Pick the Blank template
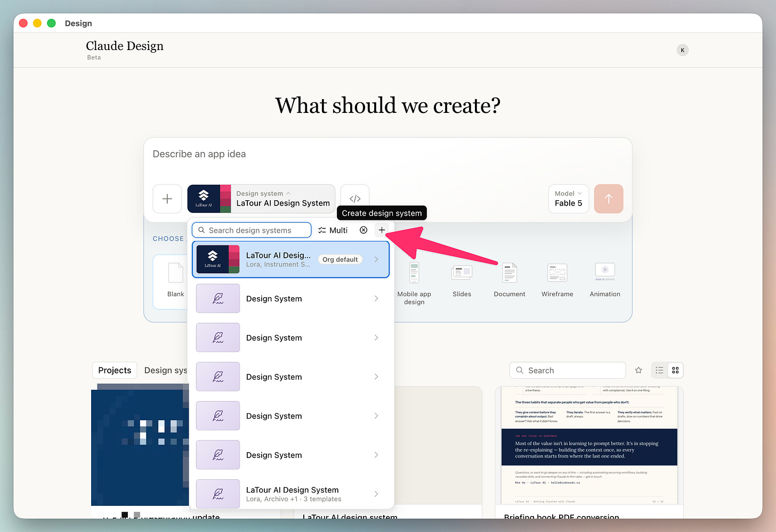The image size is (776, 532). [175, 281]
